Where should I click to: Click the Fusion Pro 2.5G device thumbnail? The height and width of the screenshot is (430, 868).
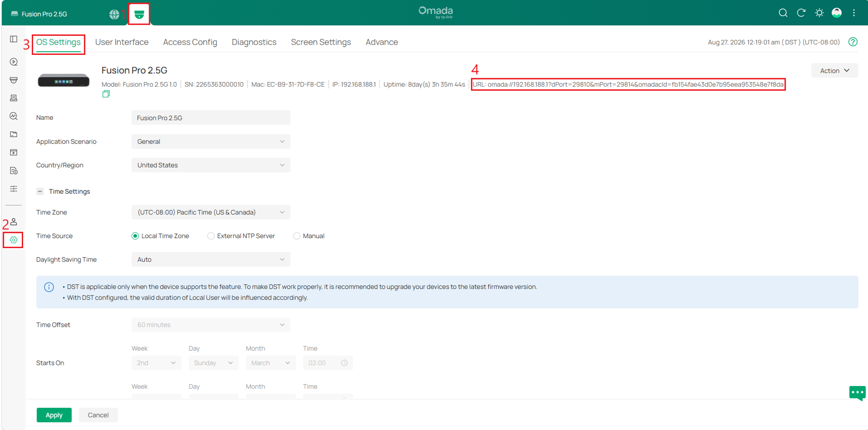coord(64,81)
